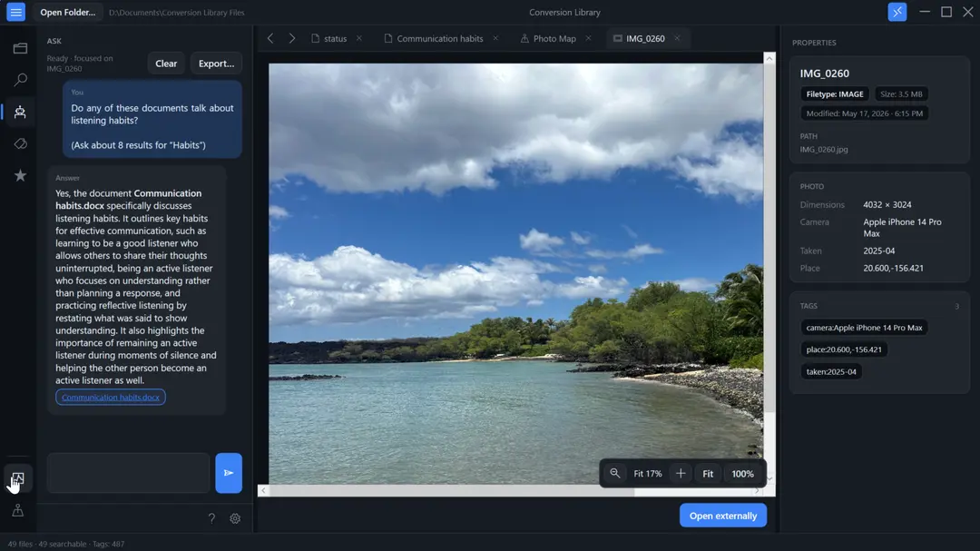
Task: Clear the Ask conversation
Action: tap(166, 64)
